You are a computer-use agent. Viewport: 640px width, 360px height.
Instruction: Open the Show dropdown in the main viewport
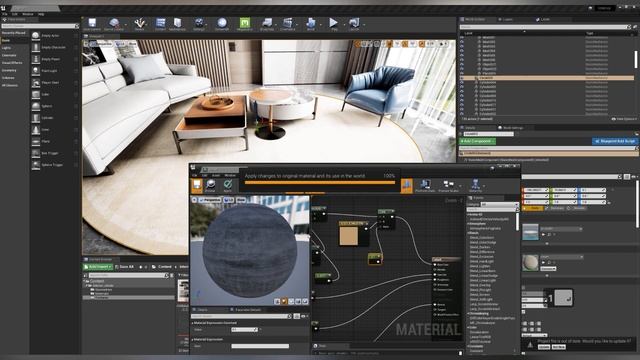tap(133, 43)
